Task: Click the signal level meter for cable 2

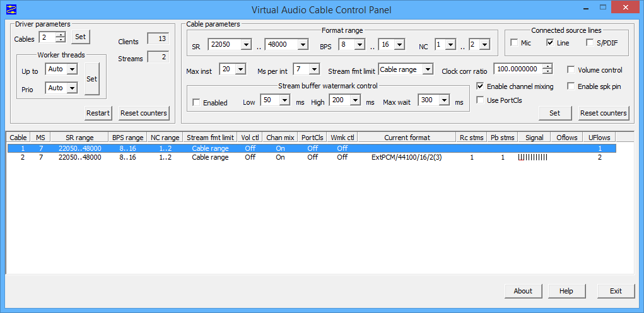Action: click(533, 157)
